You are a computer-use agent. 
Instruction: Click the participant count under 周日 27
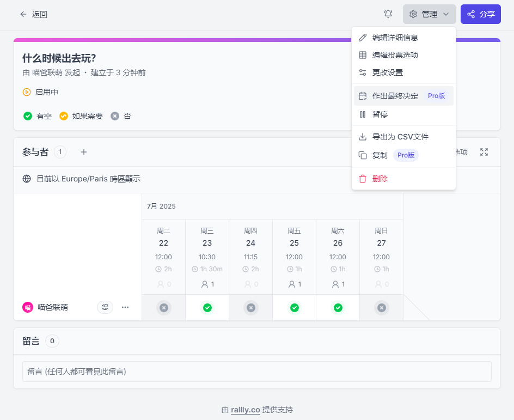tap(381, 284)
